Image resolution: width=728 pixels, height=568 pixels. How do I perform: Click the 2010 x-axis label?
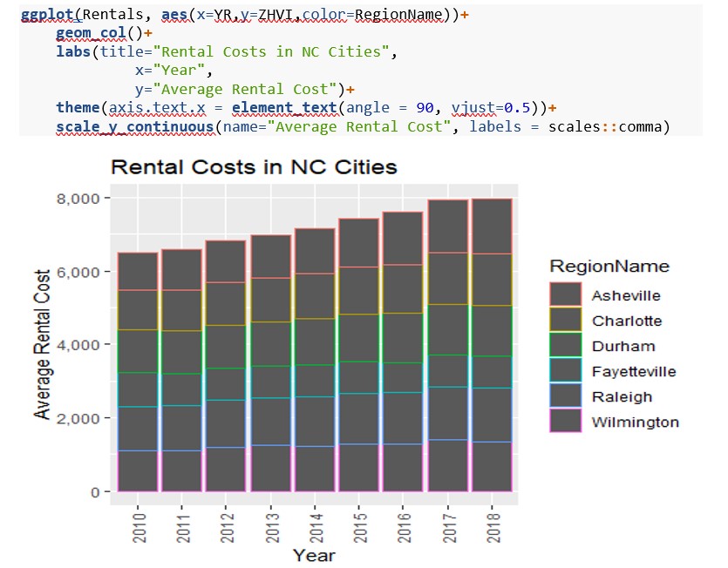(x=139, y=528)
